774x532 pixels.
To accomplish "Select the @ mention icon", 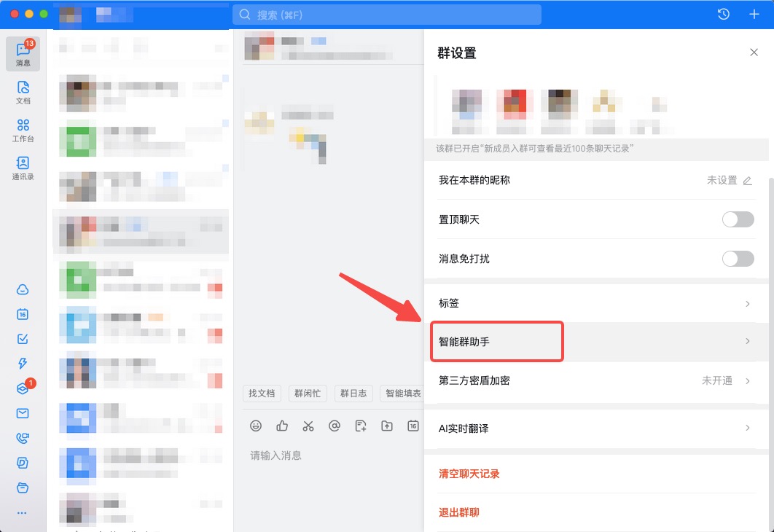I will 335,426.
